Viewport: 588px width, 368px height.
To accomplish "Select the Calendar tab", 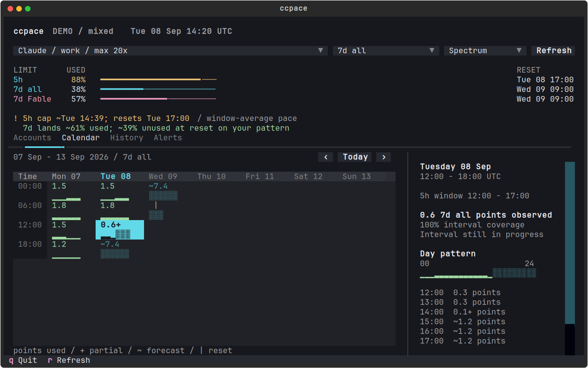I will click(x=81, y=138).
